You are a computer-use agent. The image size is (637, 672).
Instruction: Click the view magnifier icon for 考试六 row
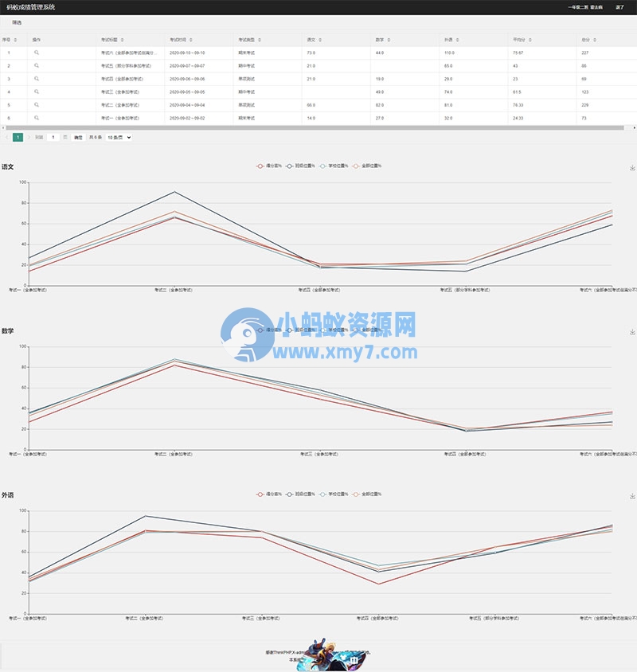coord(37,51)
